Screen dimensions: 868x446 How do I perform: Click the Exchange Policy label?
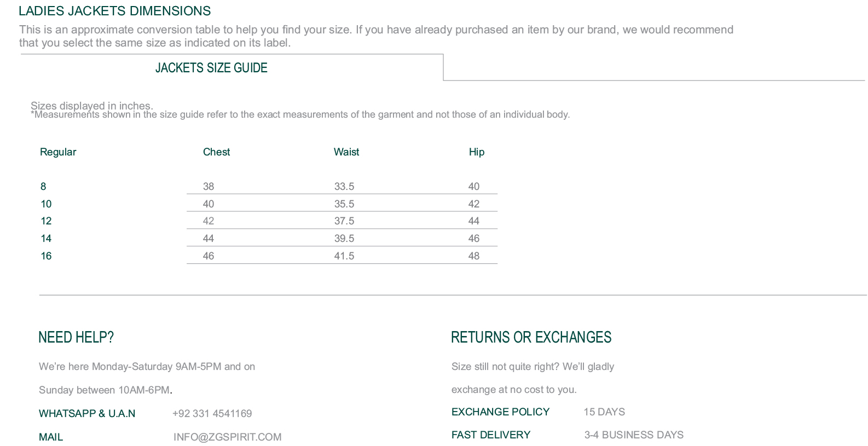coord(500,412)
